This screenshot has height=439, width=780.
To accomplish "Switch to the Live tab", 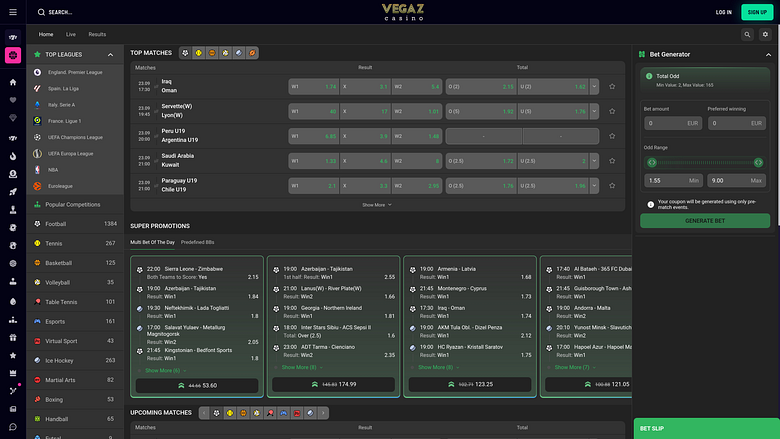I will coord(71,34).
